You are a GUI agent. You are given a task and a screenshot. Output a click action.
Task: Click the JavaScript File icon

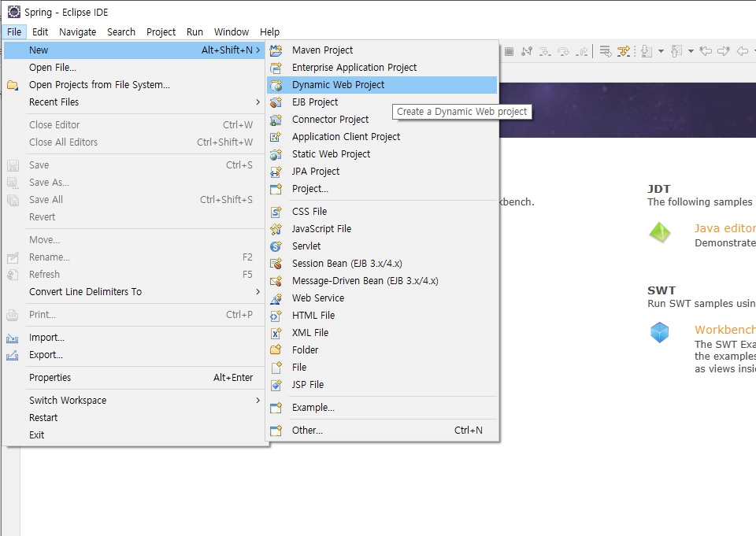tap(276, 229)
